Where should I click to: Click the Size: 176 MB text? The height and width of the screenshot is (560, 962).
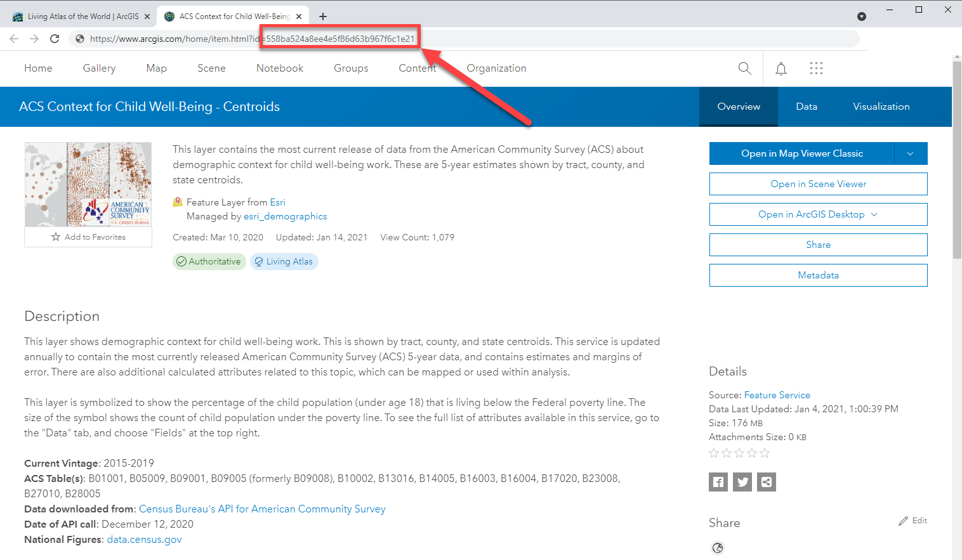736,423
